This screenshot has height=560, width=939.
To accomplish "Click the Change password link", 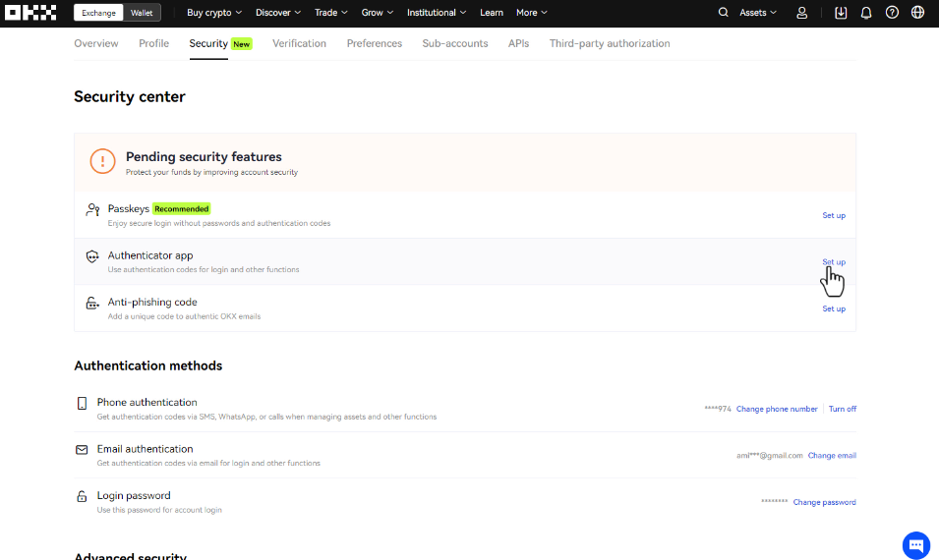I will (825, 503).
